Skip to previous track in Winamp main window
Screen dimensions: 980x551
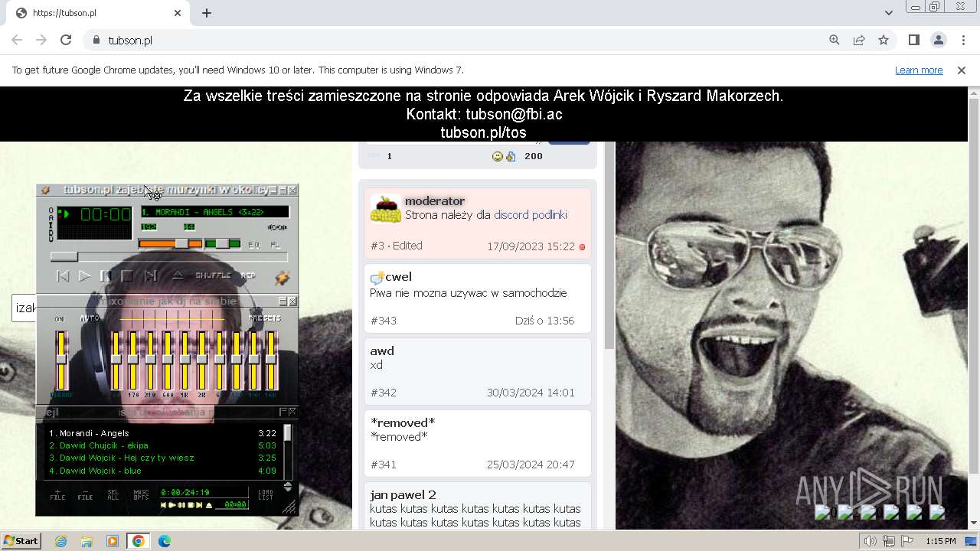[64, 275]
